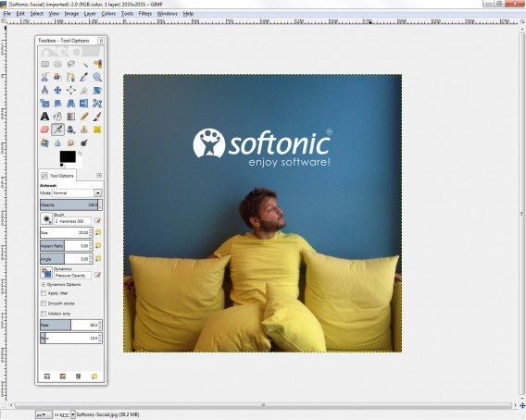Open the Colors menu
This screenshot has height=420, width=526.
coord(108,14)
